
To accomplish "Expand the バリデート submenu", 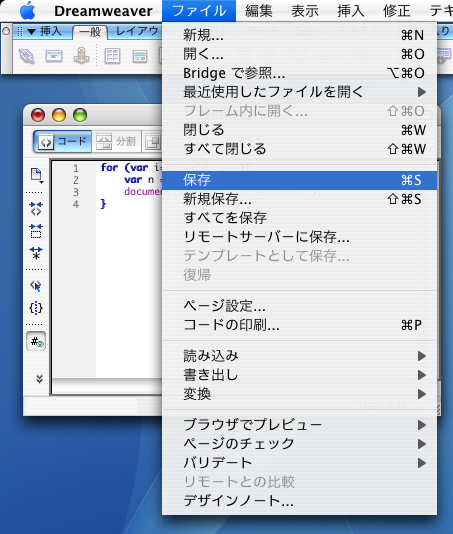I will [299, 463].
